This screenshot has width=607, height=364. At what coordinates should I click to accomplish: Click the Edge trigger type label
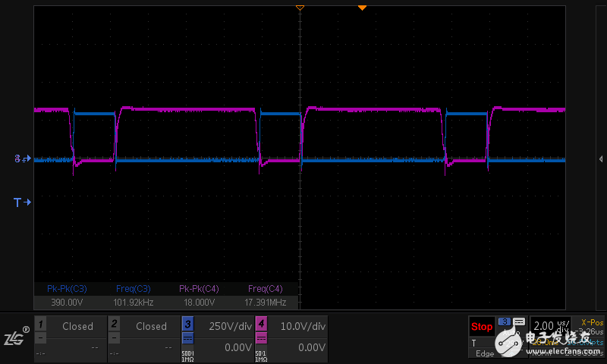click(x=485, y=353)
